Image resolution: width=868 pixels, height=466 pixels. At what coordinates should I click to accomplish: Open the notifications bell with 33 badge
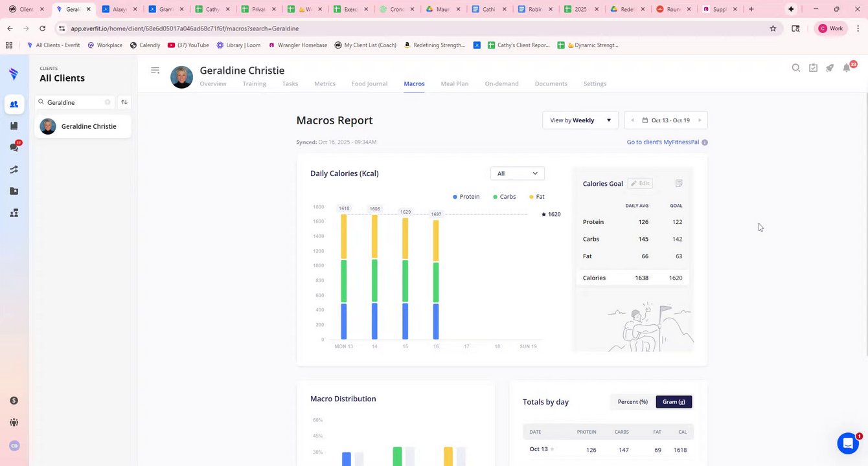[x=847, y=67]
